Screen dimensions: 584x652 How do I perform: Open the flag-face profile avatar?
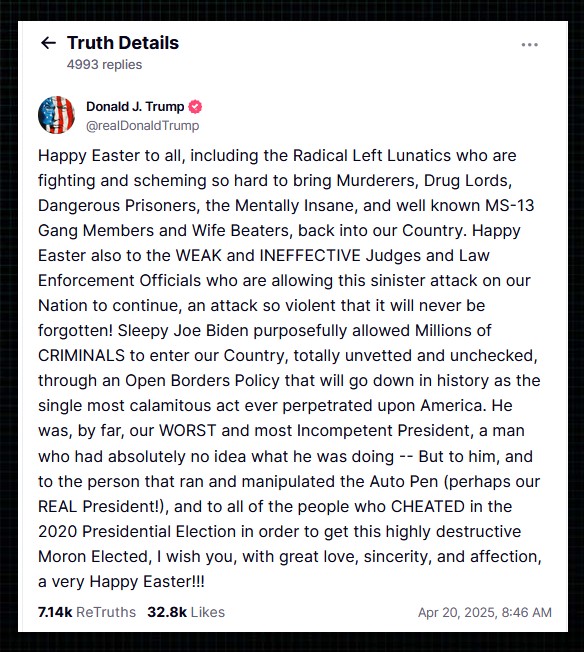[57, 115]
